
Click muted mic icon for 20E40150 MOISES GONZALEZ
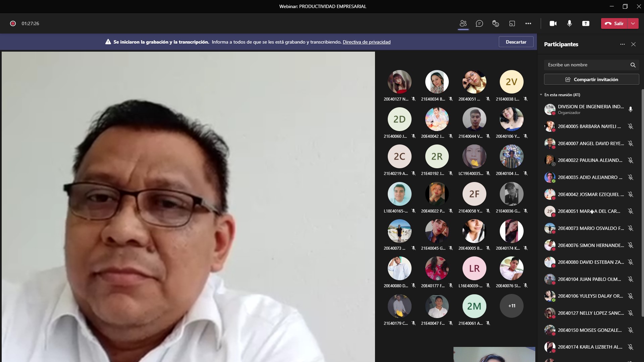pyautogui.click(x=631, y=330)
